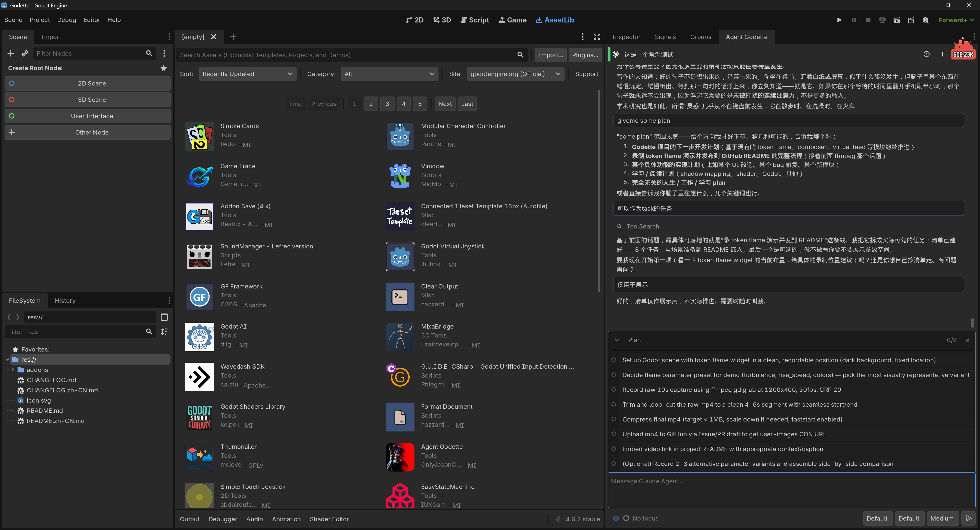Toggle plan task Decide flame parameter preset

click(614, 375)
